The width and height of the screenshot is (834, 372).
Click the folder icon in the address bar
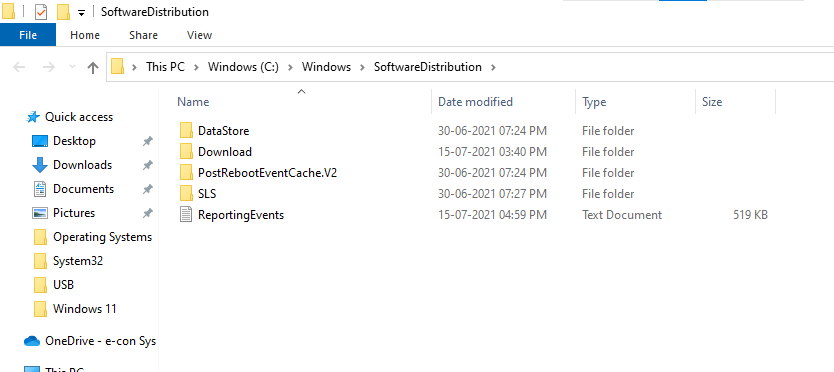tap(118, 67)
